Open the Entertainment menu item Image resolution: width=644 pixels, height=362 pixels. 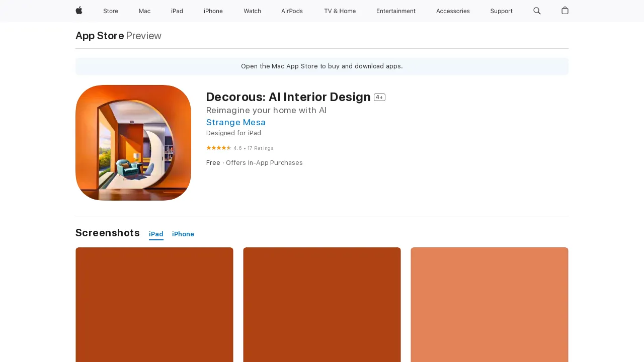click(x=396, y=11)
